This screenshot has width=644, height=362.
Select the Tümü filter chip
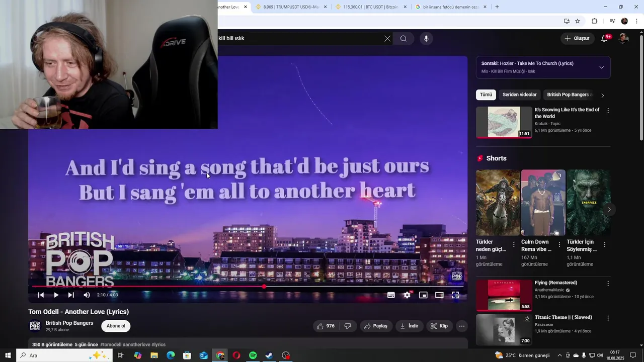pos(486,95)
